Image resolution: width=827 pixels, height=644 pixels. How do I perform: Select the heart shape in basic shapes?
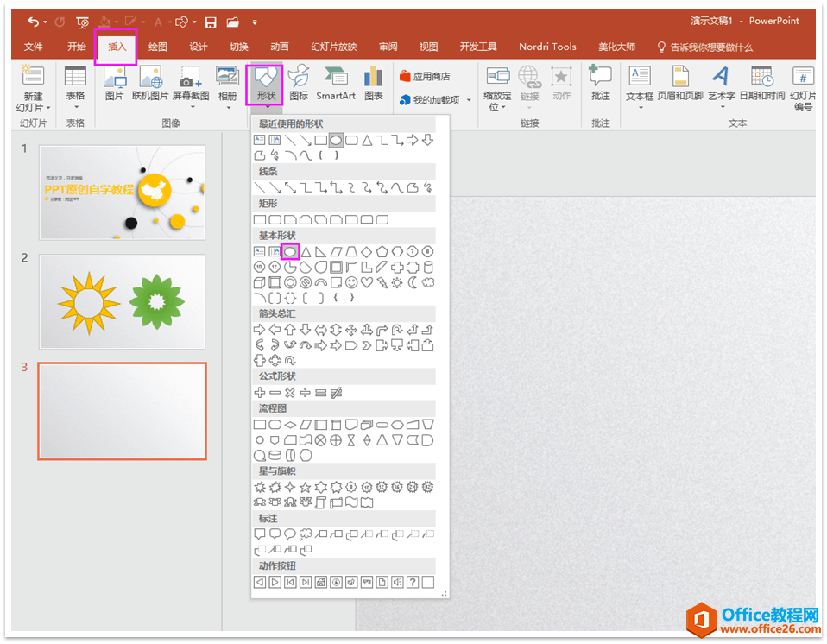tap(367, 282)
